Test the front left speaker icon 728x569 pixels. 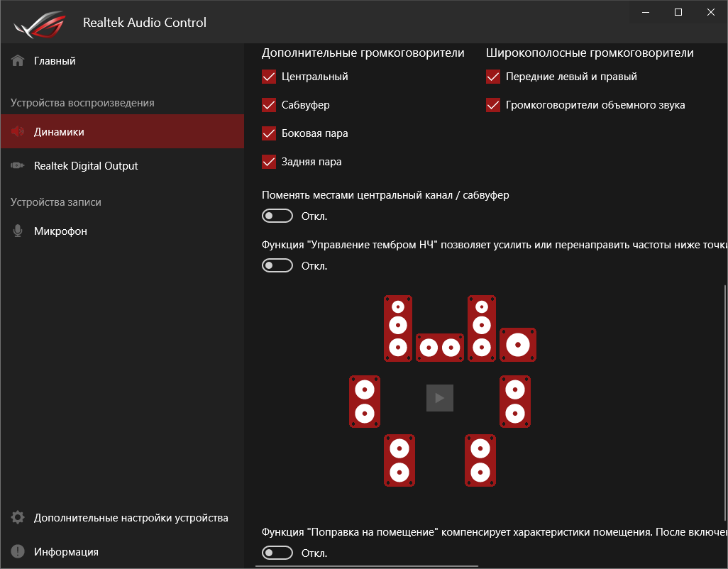tap(399, 328)
